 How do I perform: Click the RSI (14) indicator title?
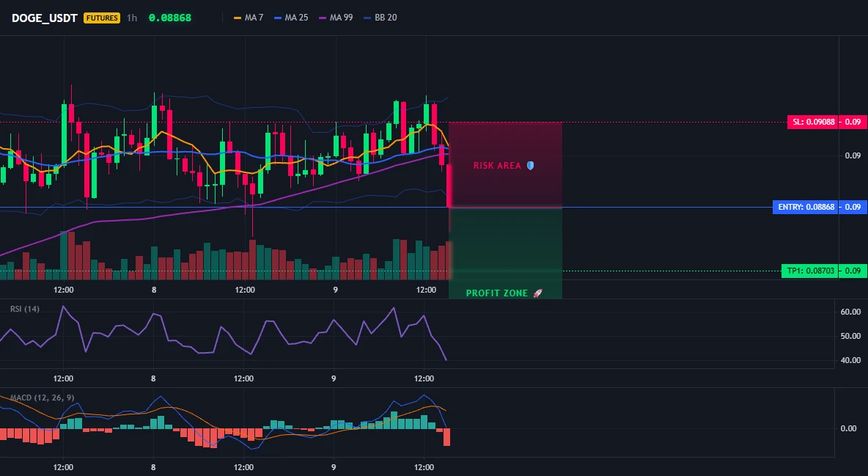pos(25,309)
